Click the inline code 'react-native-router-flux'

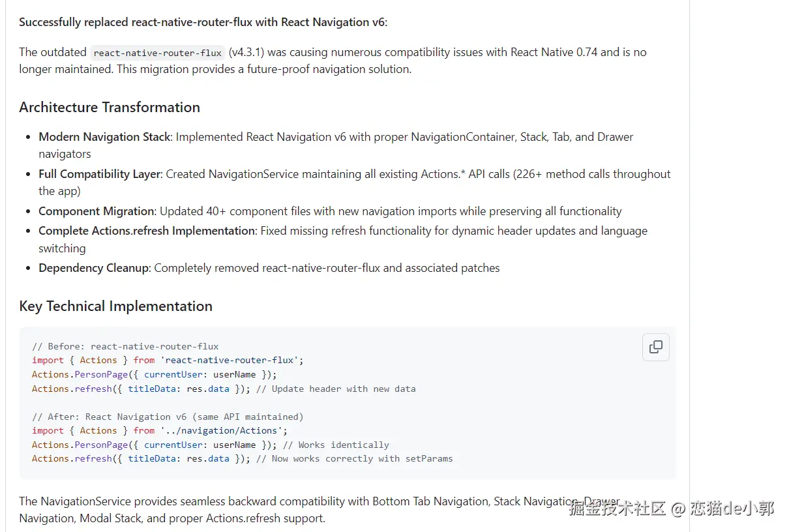[157, 53]
